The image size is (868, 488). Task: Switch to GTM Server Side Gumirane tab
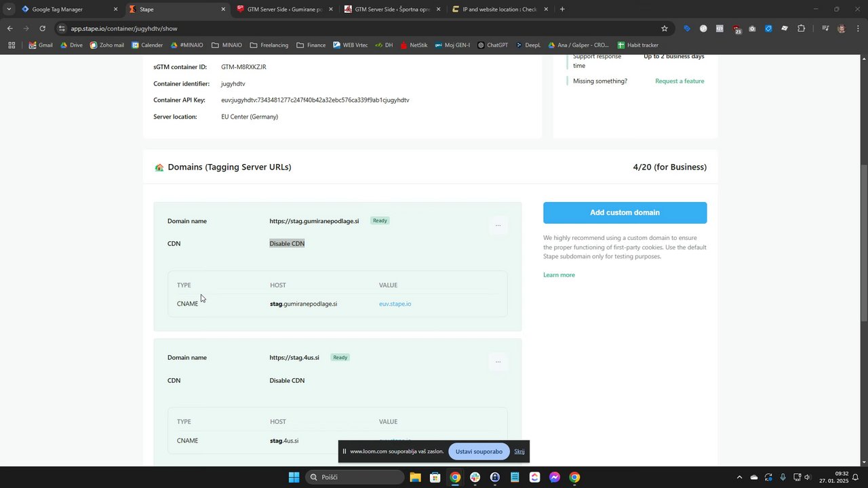click(283, 9)
